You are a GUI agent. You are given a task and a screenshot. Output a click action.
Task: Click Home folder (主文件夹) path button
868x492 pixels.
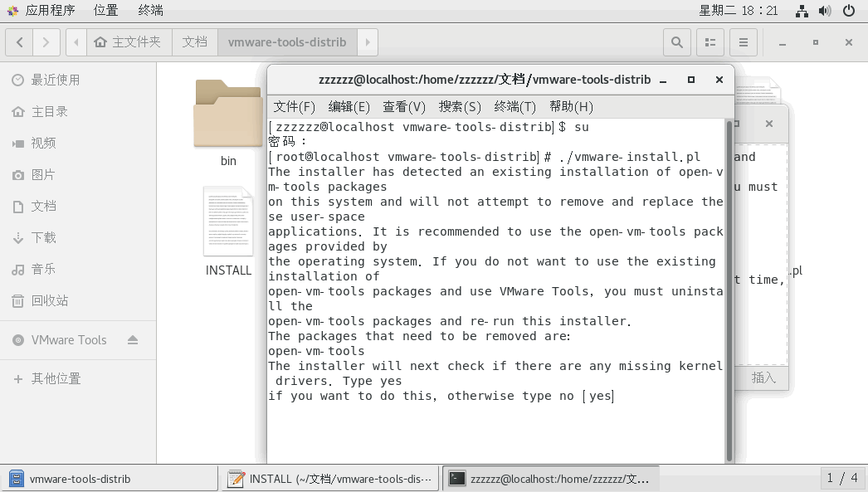tap(129, 42)
